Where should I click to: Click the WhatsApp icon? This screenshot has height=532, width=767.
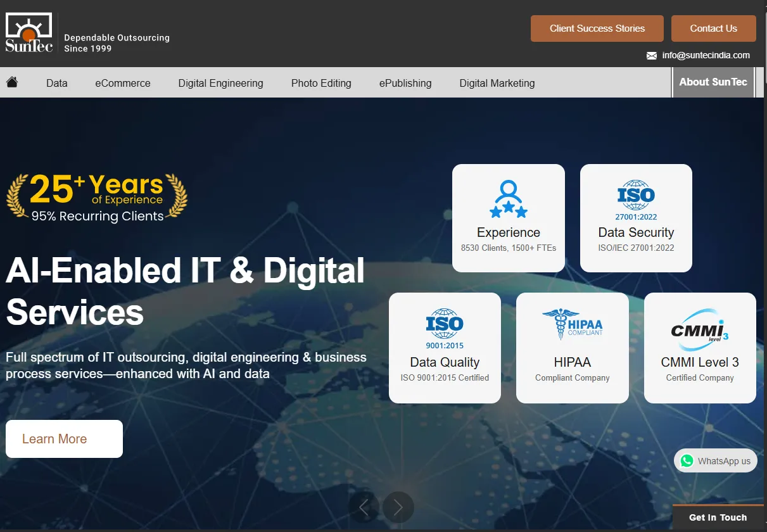(x=687, y=461)
